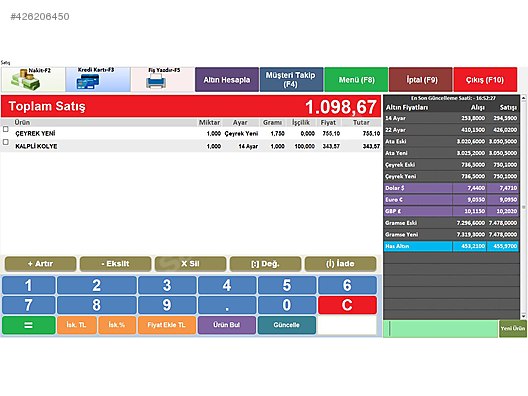Tap the red C clear key
This screenshot has height=396, width=528.
(347, 305)
